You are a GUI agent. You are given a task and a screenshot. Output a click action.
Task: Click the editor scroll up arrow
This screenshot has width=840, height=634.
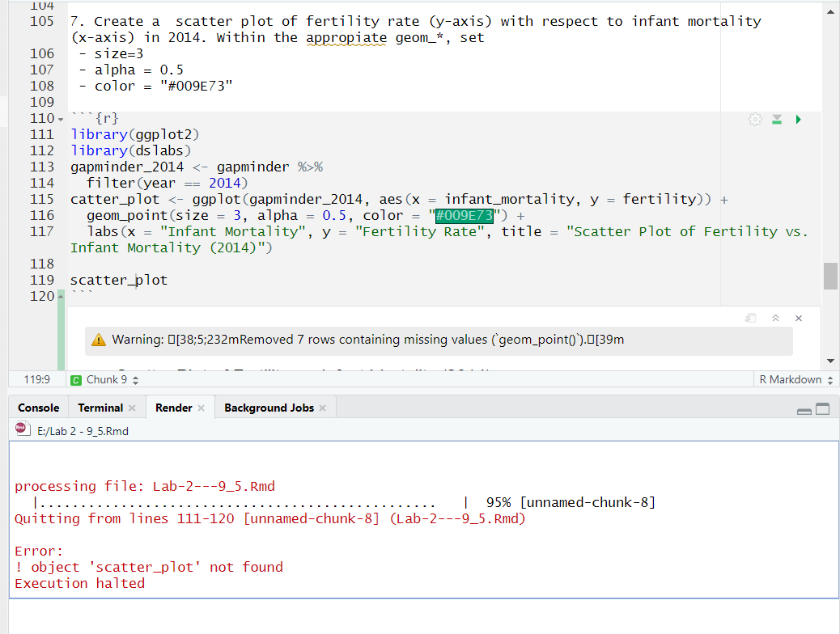tap(830, 11)
